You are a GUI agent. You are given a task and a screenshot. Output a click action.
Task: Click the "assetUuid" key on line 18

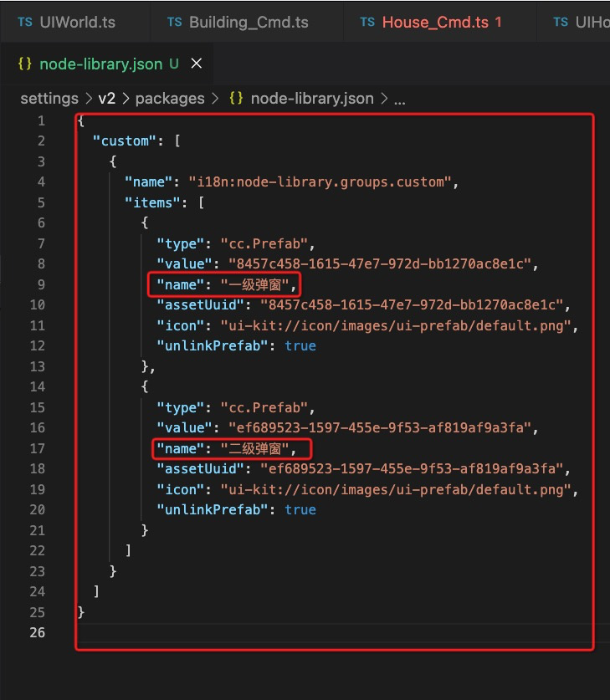(200, 468)
